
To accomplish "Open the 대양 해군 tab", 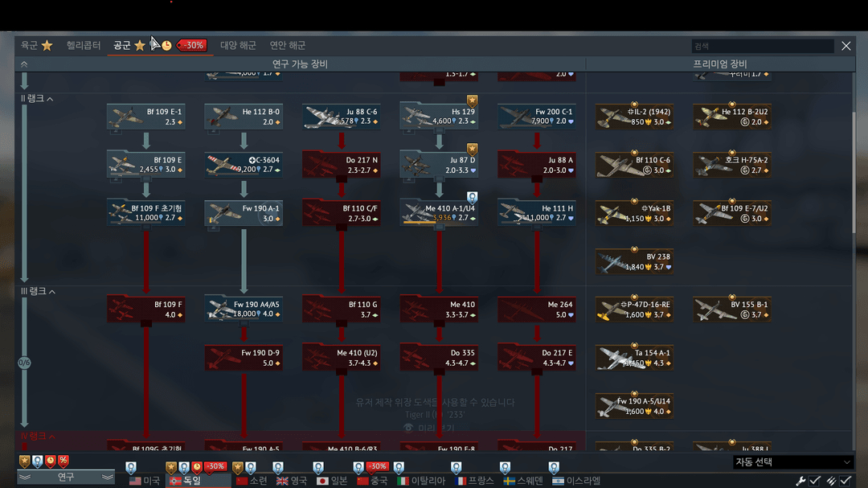I will point(238,46).
